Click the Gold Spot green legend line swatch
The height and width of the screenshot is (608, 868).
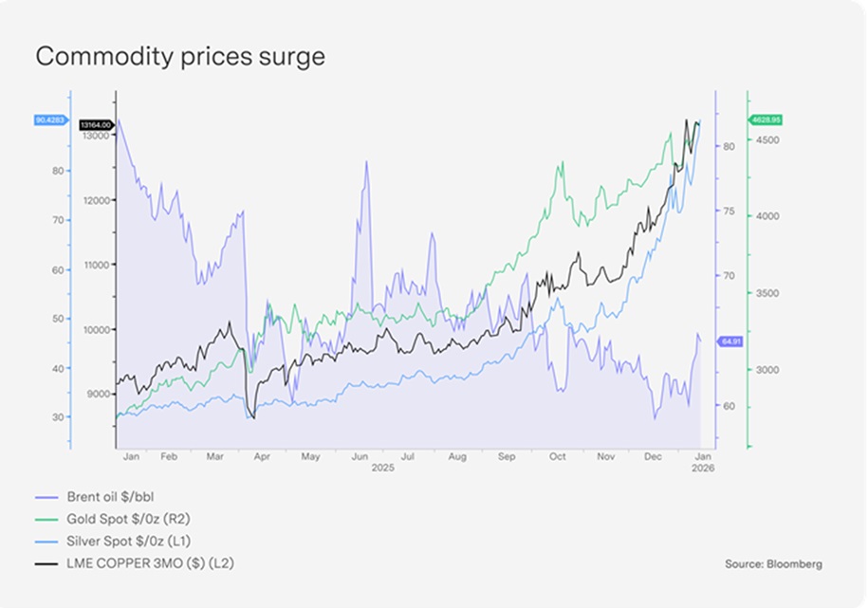click(46, 519)
